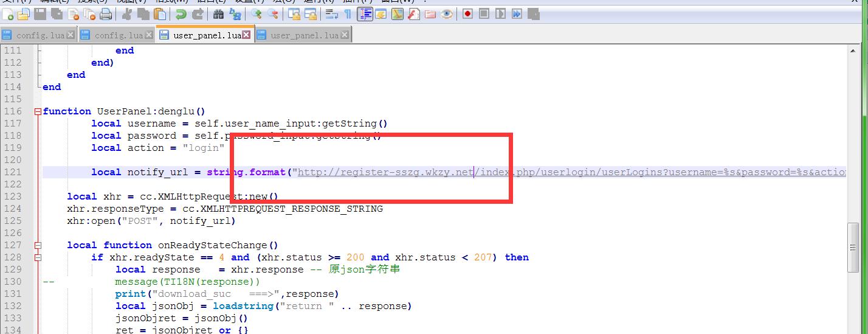Disable the indent guide toggle button
The height and width of the screenshot is (334, 868).
[365, 14]
